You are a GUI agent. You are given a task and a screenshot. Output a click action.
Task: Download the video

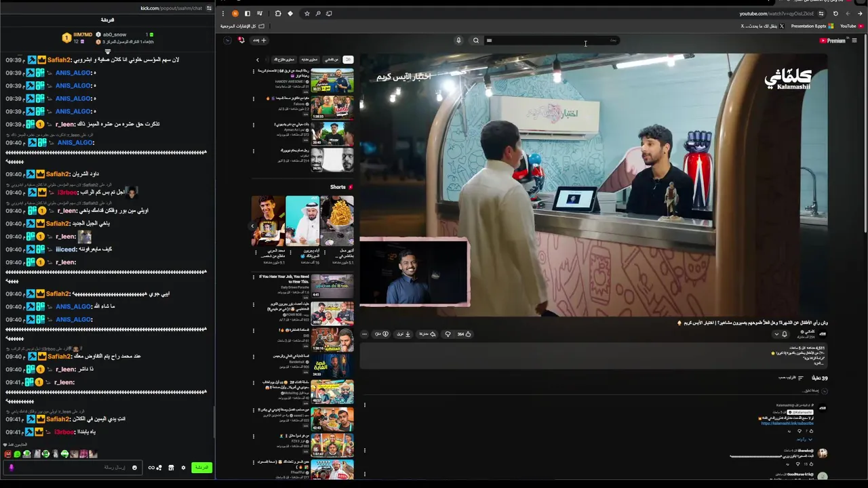pos(404,334)
